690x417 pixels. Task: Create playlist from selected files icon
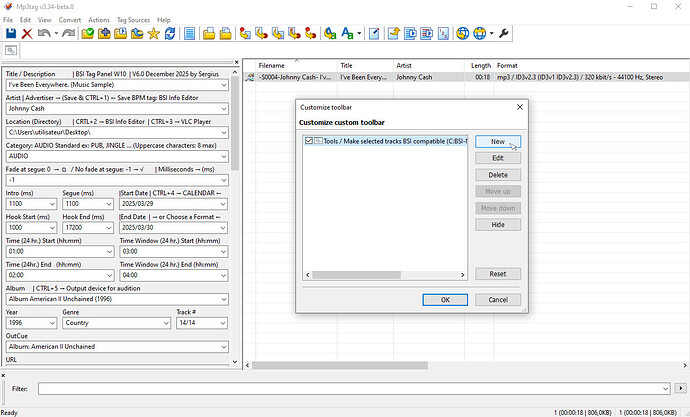click(426, 33)
